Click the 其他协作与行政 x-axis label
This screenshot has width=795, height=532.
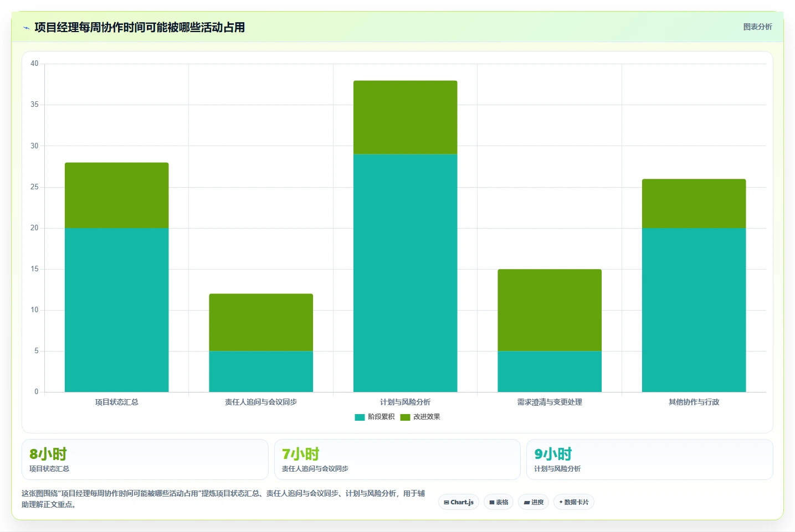(x=694, y=402)
